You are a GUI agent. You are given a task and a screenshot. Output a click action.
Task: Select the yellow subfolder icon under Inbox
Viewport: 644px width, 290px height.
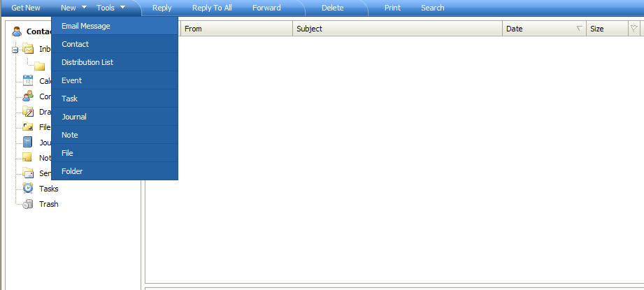39,66
